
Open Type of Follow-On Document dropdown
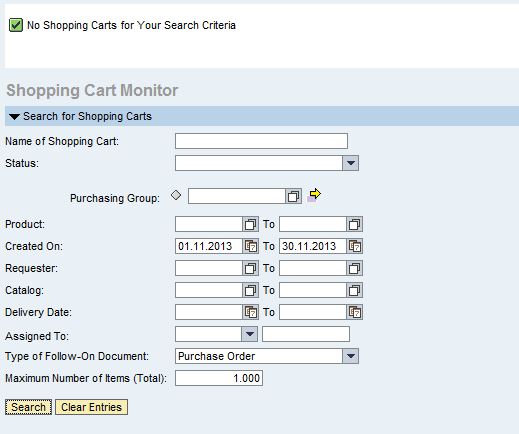[350, 356]
